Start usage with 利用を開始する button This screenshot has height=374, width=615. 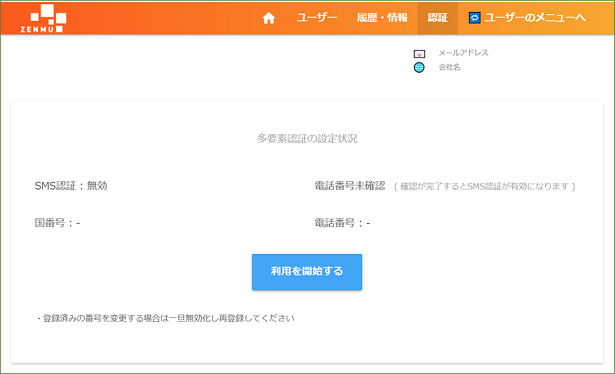[307, 272]
